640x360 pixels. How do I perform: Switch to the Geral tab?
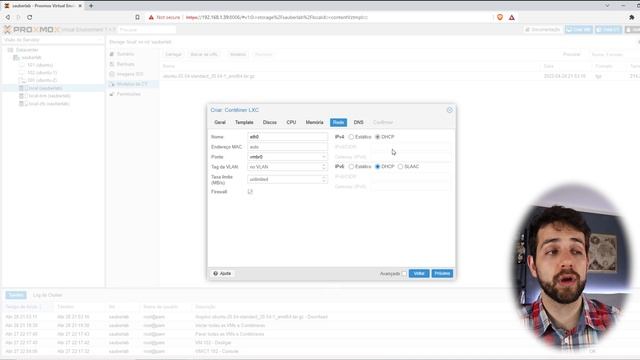[220, 122]
